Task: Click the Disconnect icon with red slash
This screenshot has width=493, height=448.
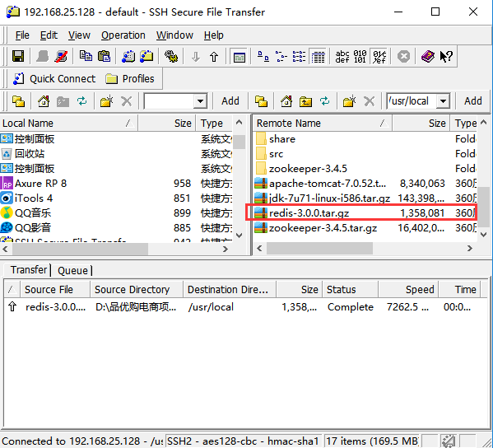Action: coord(61,57)
